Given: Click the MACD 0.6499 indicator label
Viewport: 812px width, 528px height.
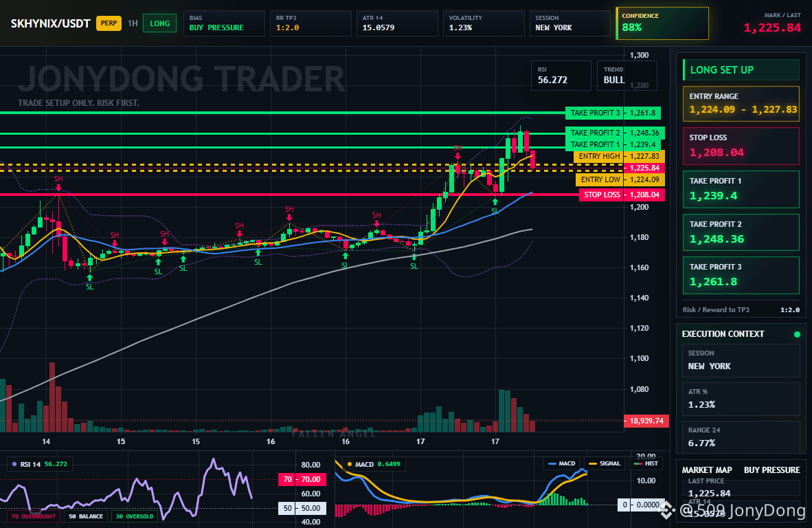Looking at the screenshot, I should (x=374, y=464).
